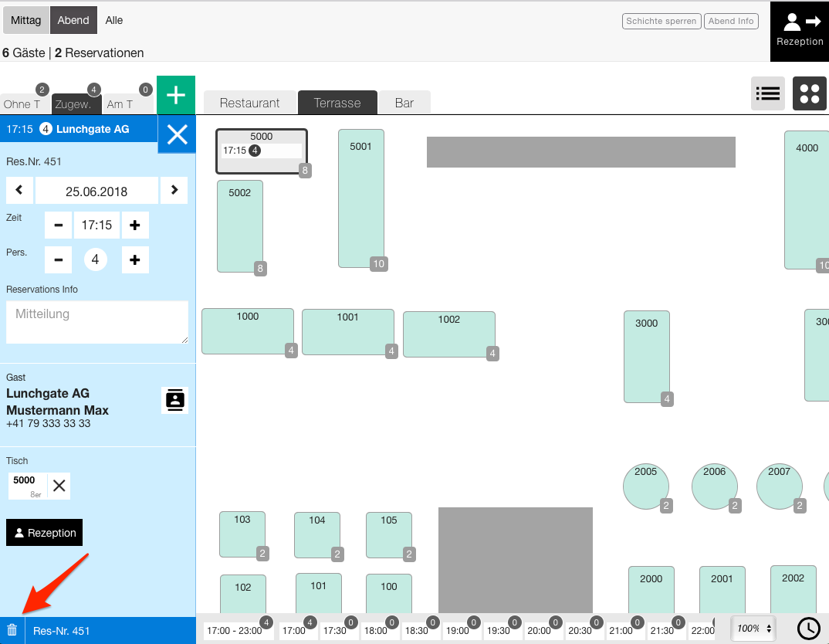Screen dimensions: 829x644
Task: Close the Lunchgate AG reservation panel
Action: coord(177,135)
